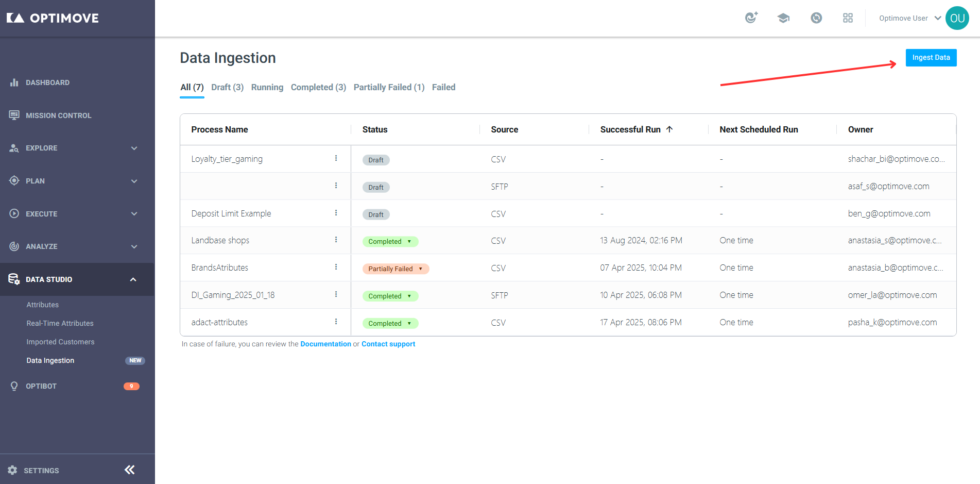Image resolution: width=980 pixels, height=484 pixels.
Task: Click the circular history icon in header
Action: click(x=816, y=18)
